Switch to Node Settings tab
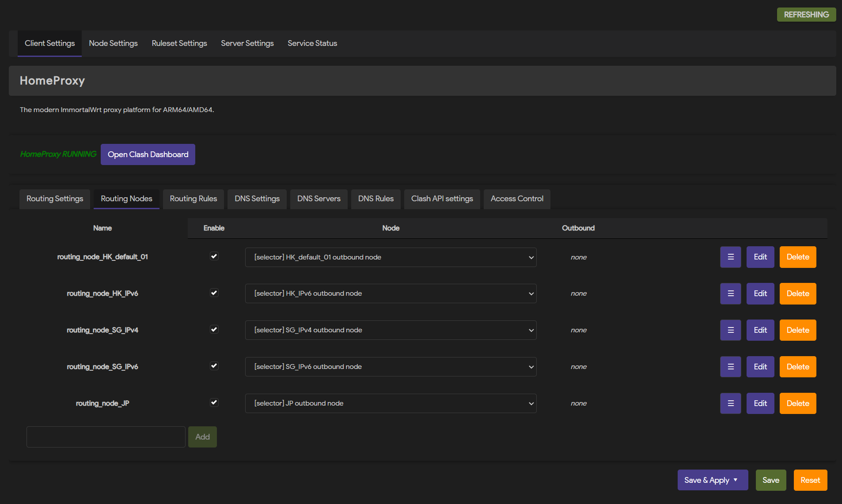The height and width of the screenshot is (504, 842). [113, 43]
